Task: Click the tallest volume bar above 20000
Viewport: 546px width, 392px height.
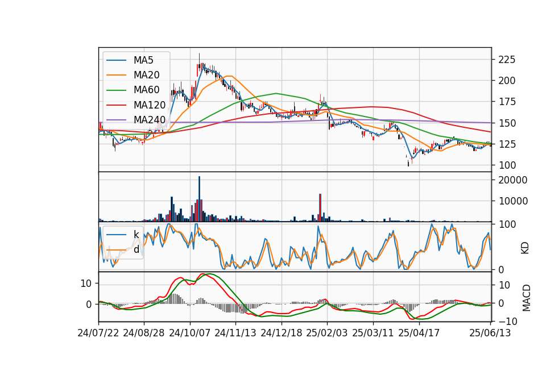Action: pos(199,199)
